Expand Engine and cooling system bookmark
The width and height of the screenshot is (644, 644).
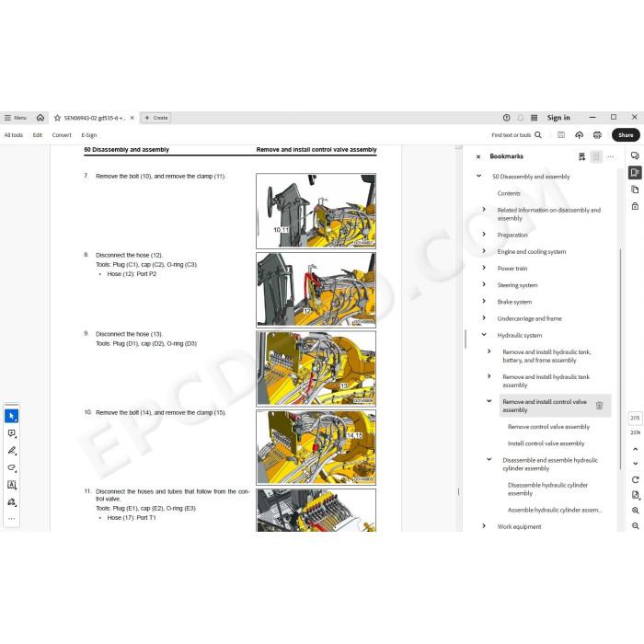484,251
